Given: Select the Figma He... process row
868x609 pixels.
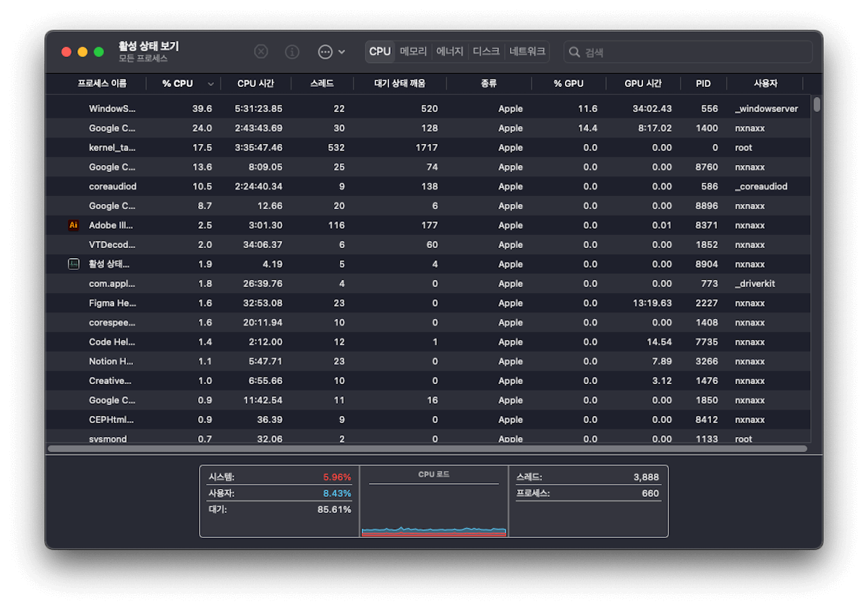Looking at the screenshot, I should pyautogui.click(x=428, y=303).
